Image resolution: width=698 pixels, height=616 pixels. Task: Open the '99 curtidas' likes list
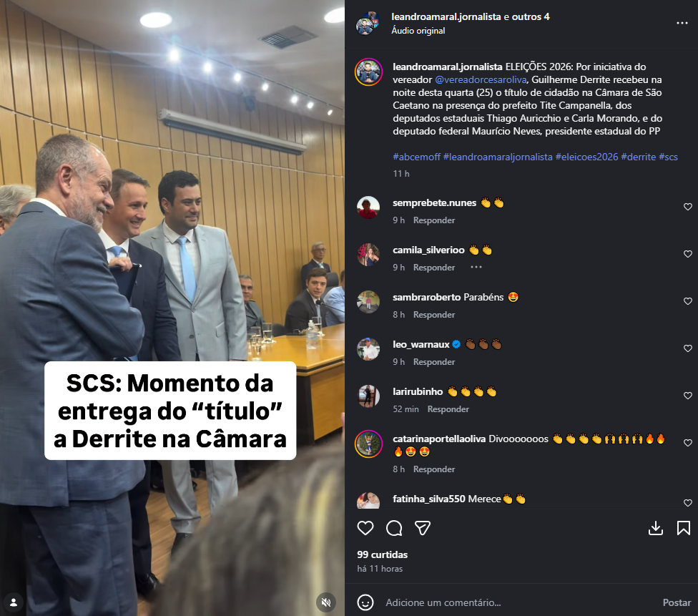tap(382, 554)
